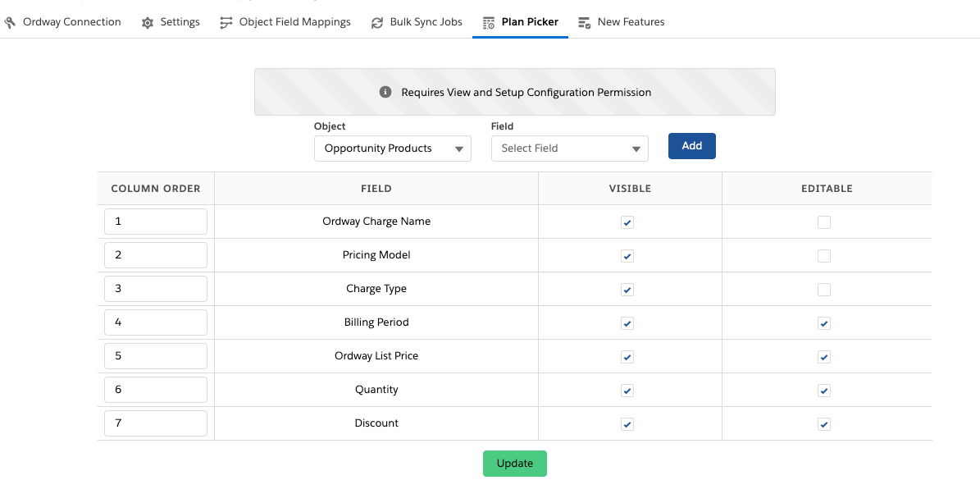Open the Object dropdown showing Opportunity Products

[393, 149]
